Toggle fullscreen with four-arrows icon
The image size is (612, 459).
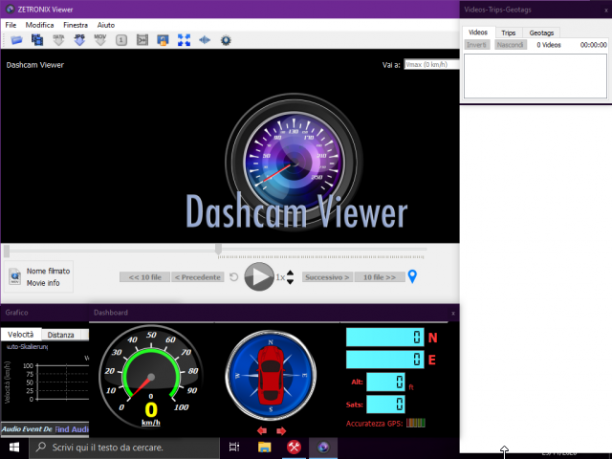click(184, 40)
